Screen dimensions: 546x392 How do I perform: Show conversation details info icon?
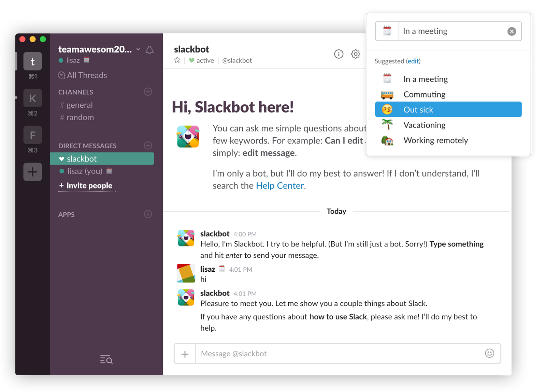click(x=339, y=54)
